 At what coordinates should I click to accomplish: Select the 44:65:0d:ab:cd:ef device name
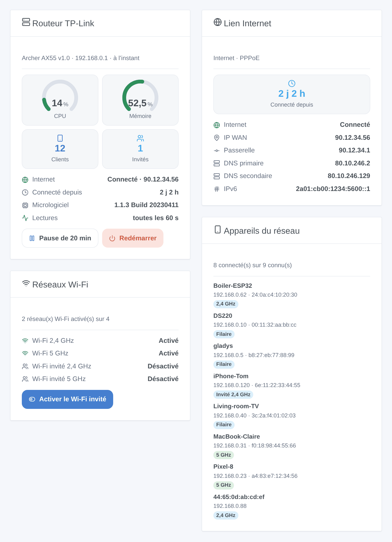click(x=239, y=497)
